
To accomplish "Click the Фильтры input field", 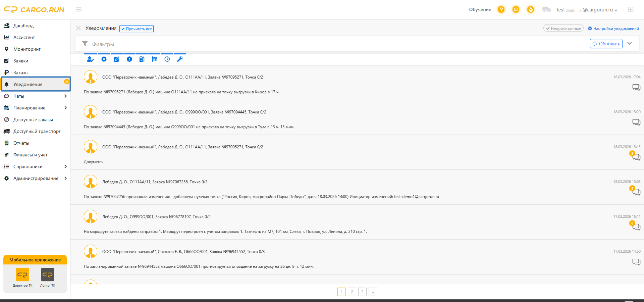I will [335, 44].
